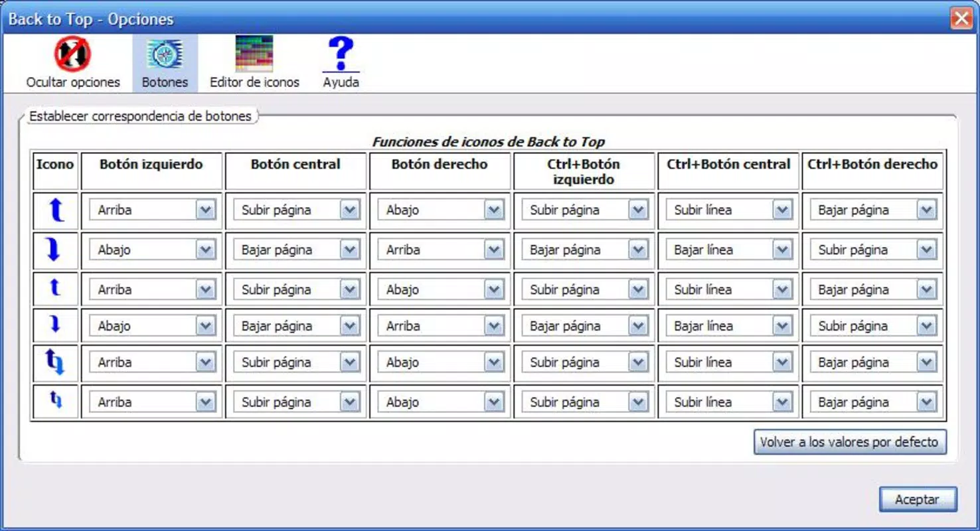
Task: Click the small up-down double arrow icon in last row
Action: pyautogui.click(x=56, y=400)
